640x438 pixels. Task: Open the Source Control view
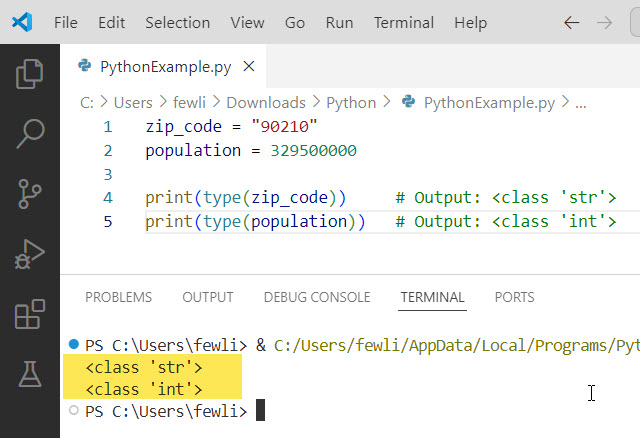pos(29,194)
